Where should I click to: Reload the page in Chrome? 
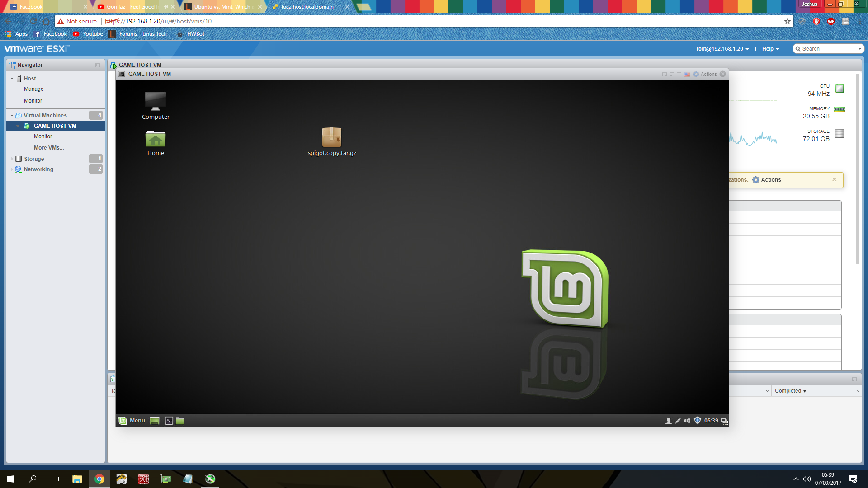(33, 21)
